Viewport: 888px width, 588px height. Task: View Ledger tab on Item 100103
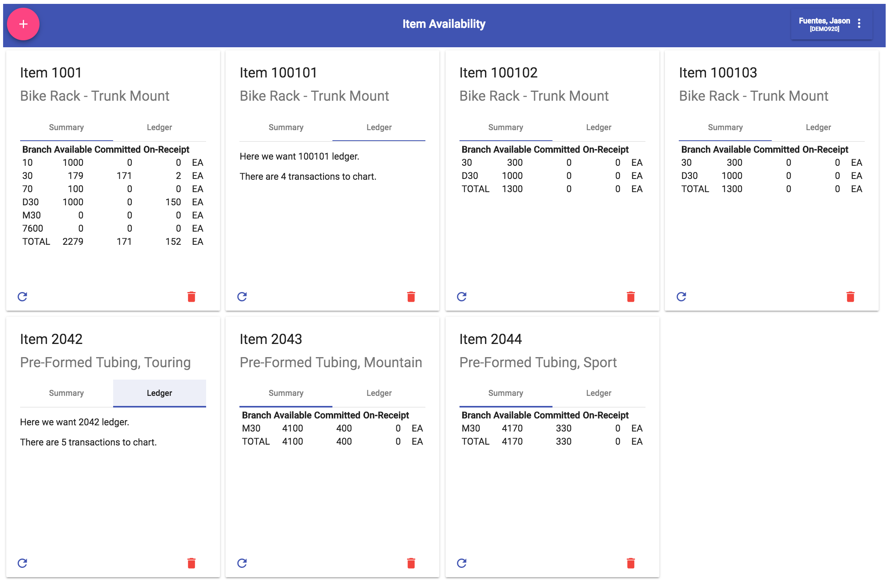[x=818, y=127]
